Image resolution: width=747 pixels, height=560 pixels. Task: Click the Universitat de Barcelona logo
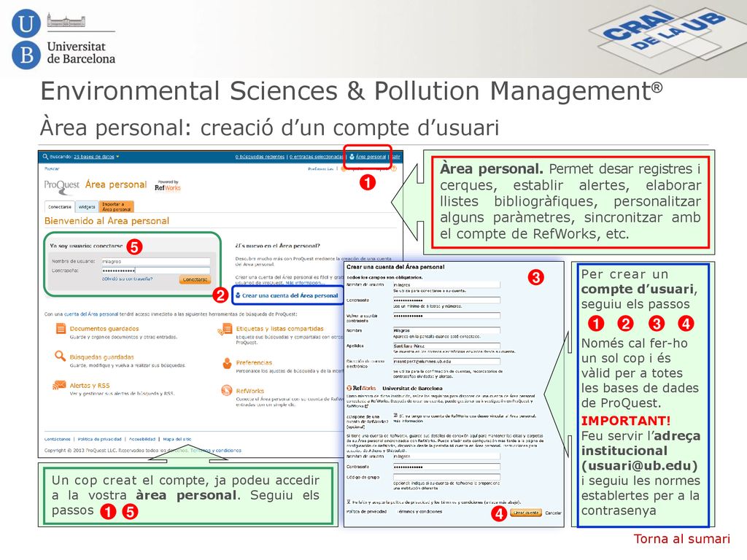(x=63, y=39)
